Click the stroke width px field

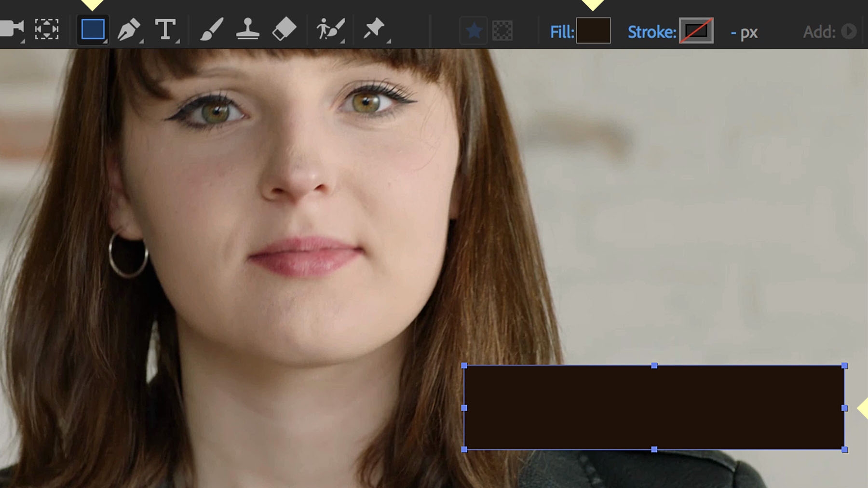tap(746, 33)
